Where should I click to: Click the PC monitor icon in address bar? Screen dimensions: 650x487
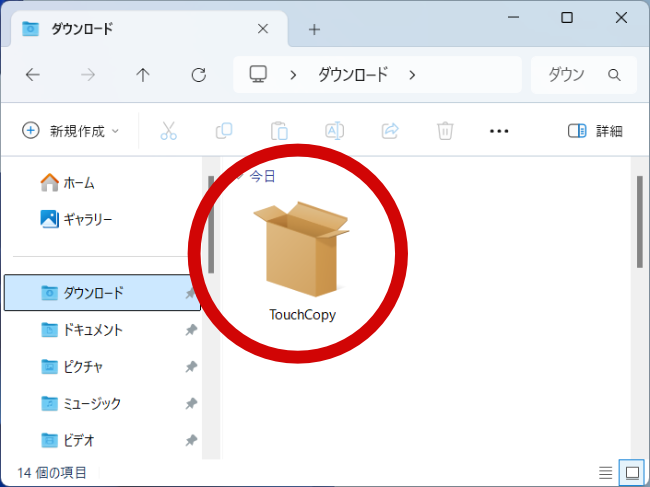coord(258,74)
